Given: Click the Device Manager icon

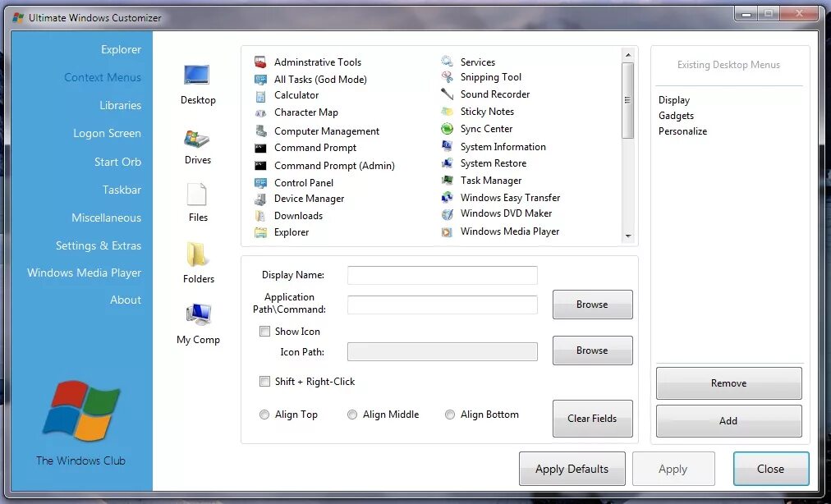Looking at the screenshot, I should 260,199.
